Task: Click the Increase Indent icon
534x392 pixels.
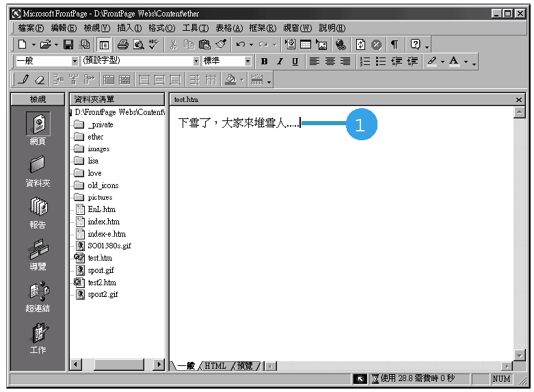Action: click(x=412, y=62)
